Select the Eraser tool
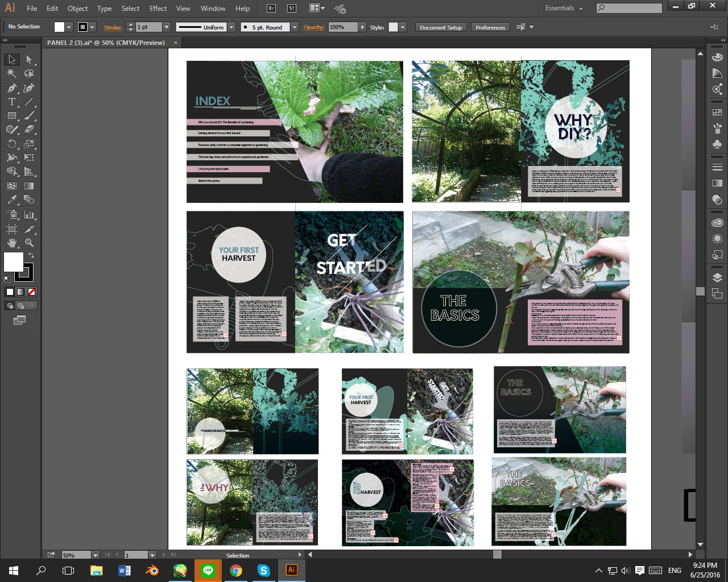 [x=29, y=130]
